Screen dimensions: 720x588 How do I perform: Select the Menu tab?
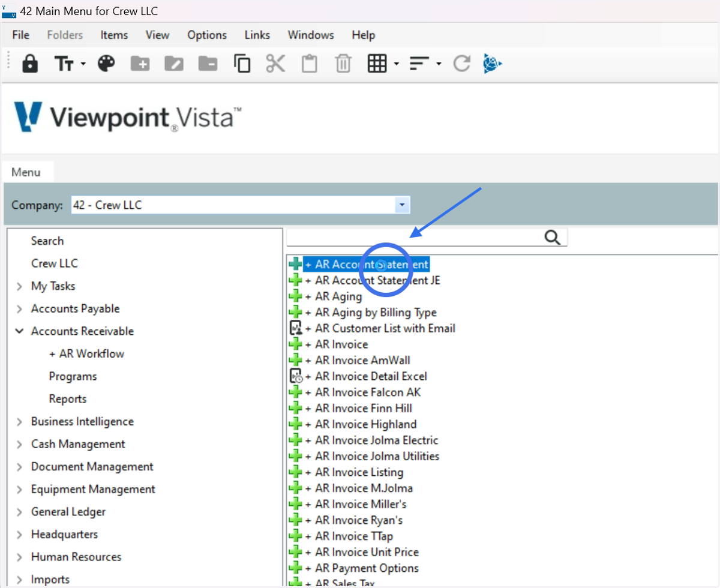click(x=26, y=172)
